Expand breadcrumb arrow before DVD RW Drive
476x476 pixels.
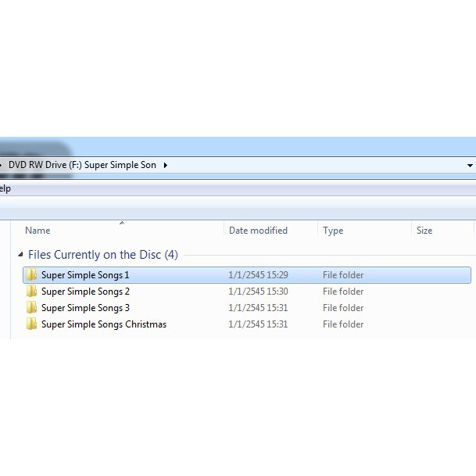pyautogui.click(x=2, y=166)
